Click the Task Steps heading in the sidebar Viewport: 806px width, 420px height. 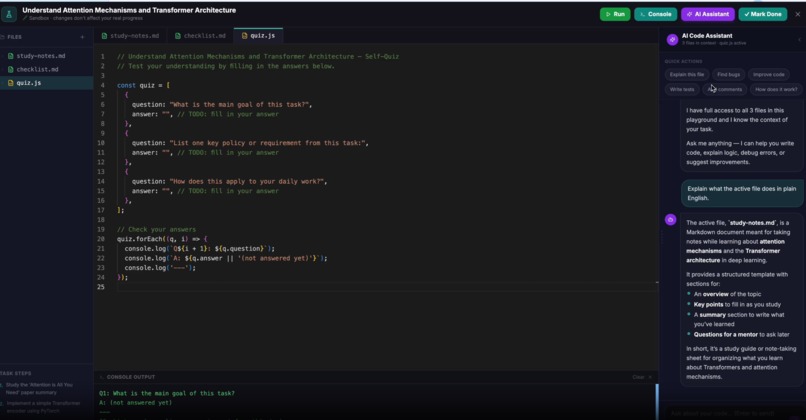pyautogui.click(x=16, y=373)
